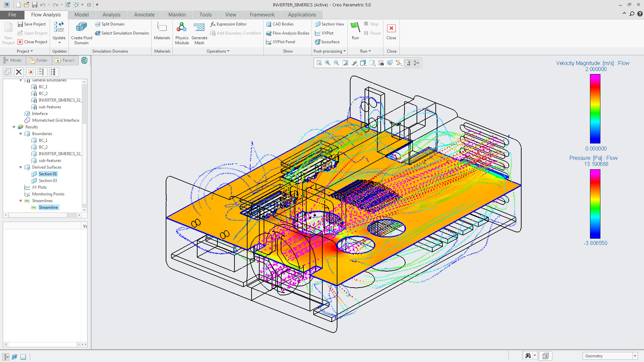The width and height of the screenshot is (644, 362).
Task: Select the Streamline item under Streamlines
Action: pyautogui.click(x=49, y=207)
